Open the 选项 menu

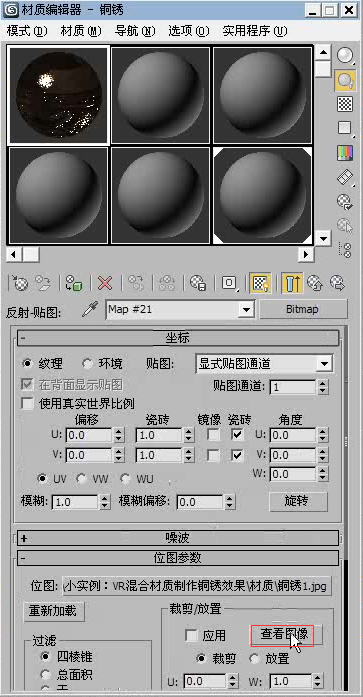[189, 31]
